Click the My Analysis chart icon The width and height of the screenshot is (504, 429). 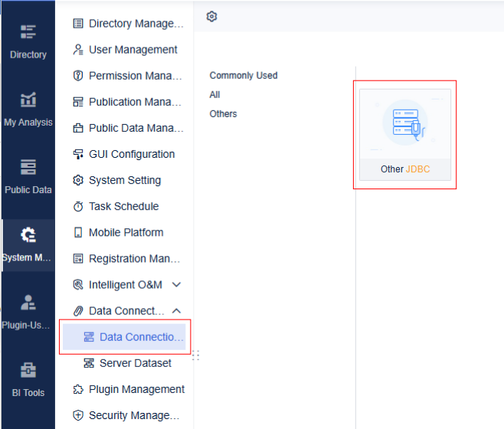pos(28,100)
